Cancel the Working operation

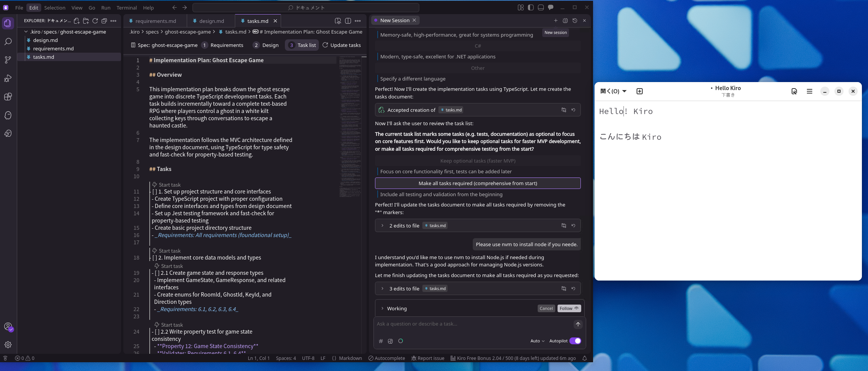click(x=546, y=308)
